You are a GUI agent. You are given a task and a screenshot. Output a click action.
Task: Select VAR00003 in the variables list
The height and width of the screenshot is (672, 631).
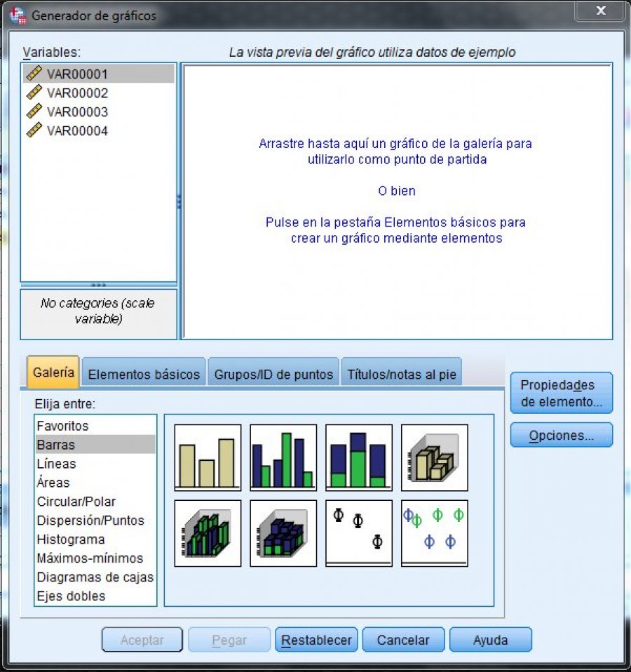point(99,112)
